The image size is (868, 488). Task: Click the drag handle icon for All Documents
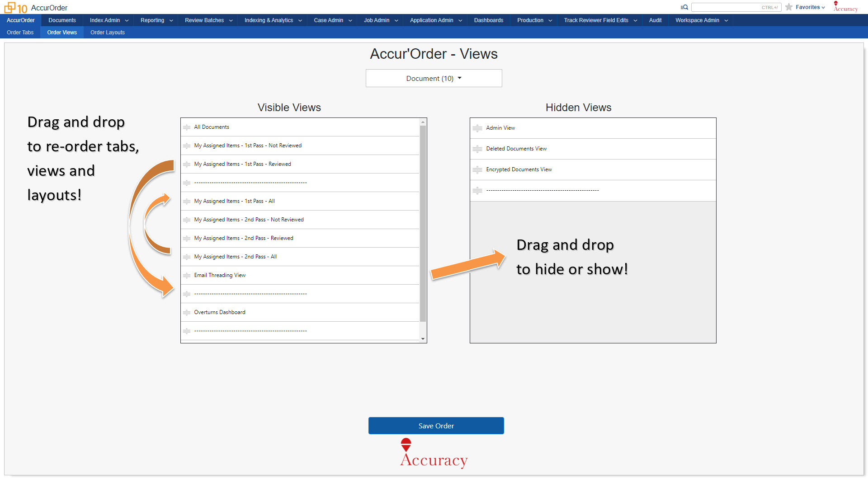[x=187, y=127]
